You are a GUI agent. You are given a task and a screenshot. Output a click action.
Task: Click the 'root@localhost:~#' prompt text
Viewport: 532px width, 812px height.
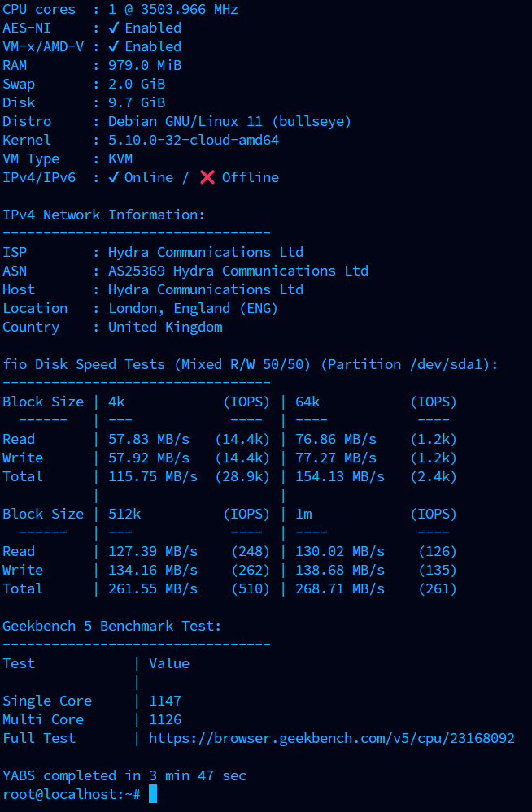point(72,794)
